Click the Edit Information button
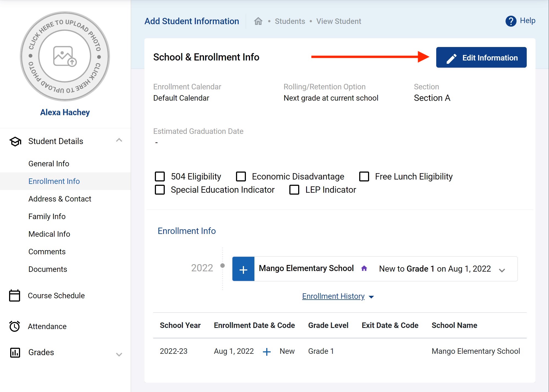 pyautogui.click(x=481, y=57)
